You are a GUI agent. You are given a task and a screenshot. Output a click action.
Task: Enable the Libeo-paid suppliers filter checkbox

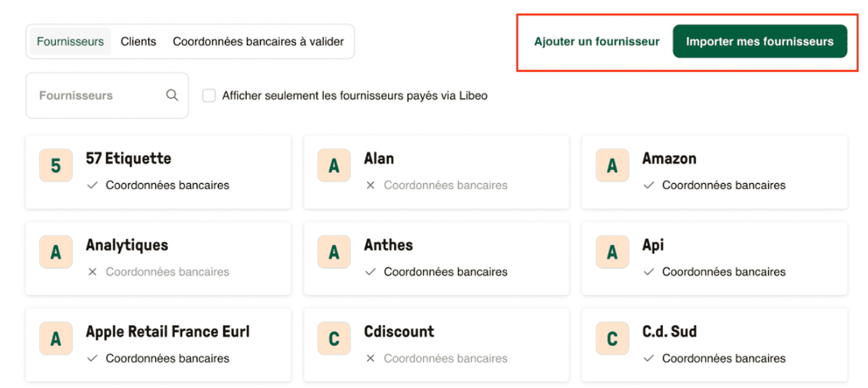(208, 95)
